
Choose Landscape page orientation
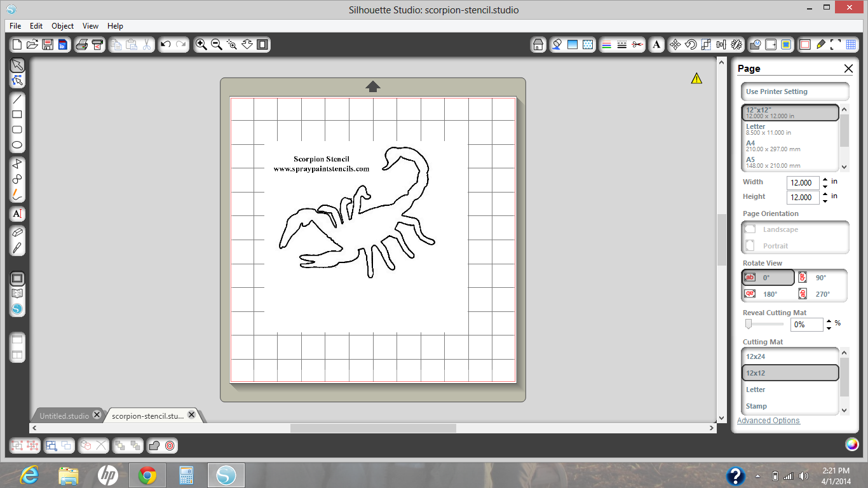click(795, 229)
